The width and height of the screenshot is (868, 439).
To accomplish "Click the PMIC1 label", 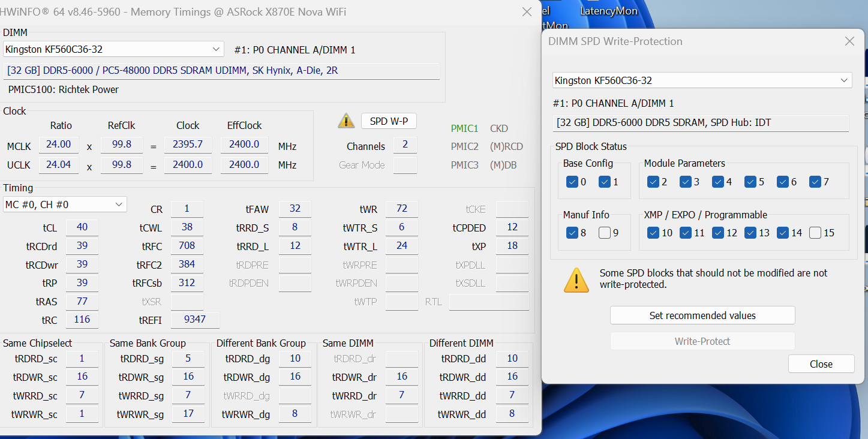I will tap(465, 128).
